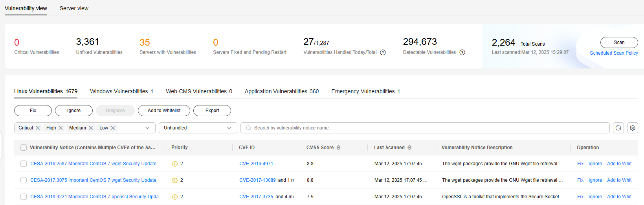Sort by Last Scanned arrows icon
644x205 pixels.
pos(409,148)
